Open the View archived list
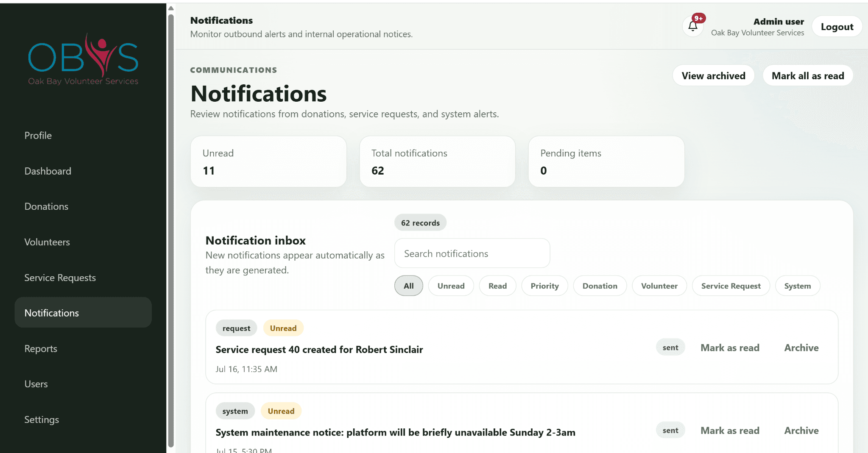The width and height of the screenshot is (868, 453). click(713, 76)
